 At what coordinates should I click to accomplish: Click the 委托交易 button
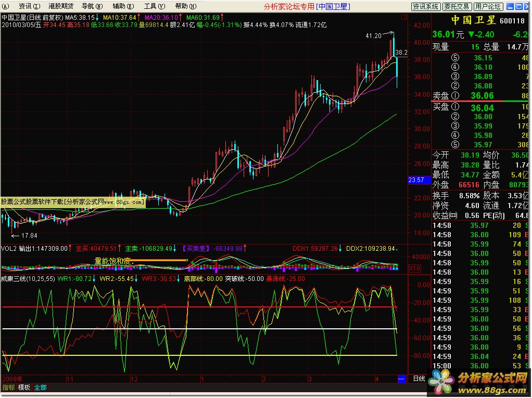point(457,6)
